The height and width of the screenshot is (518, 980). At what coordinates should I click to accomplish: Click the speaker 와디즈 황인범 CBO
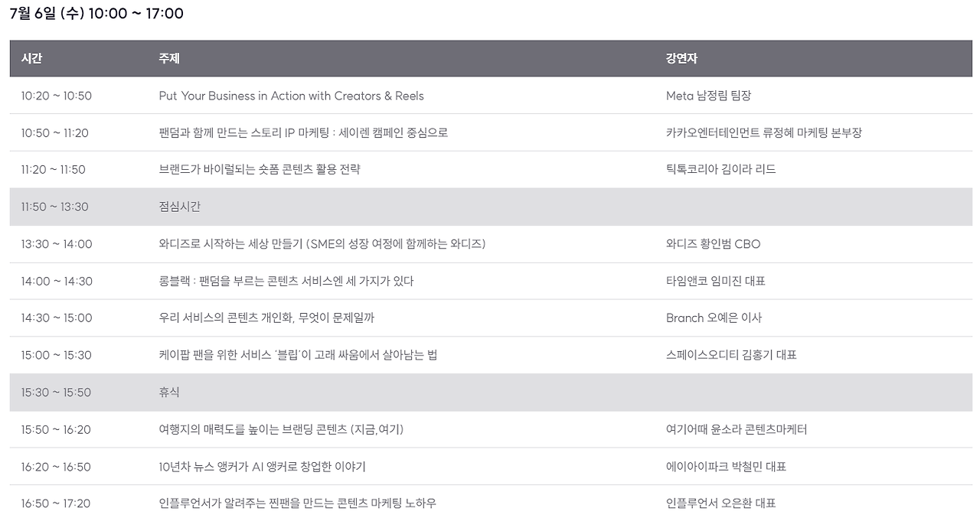[x=713, y=244]
